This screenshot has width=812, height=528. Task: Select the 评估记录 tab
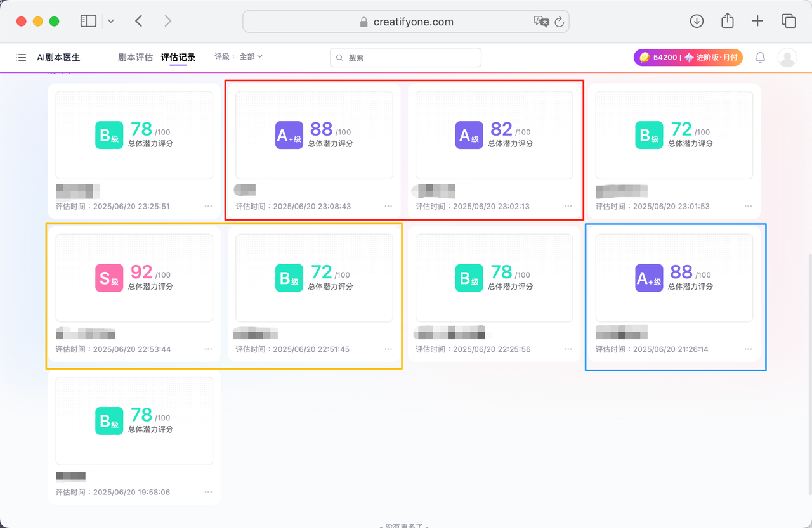tap(178, 58)
